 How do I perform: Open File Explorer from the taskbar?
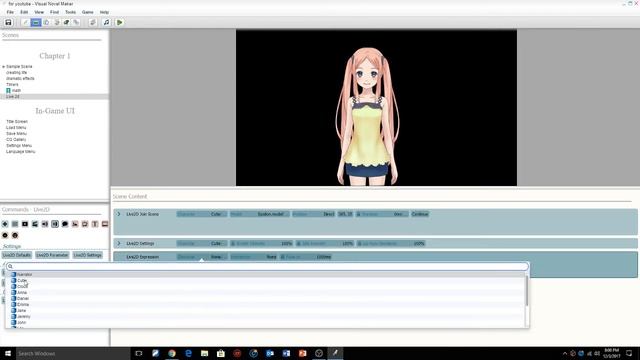pos(204,353)
